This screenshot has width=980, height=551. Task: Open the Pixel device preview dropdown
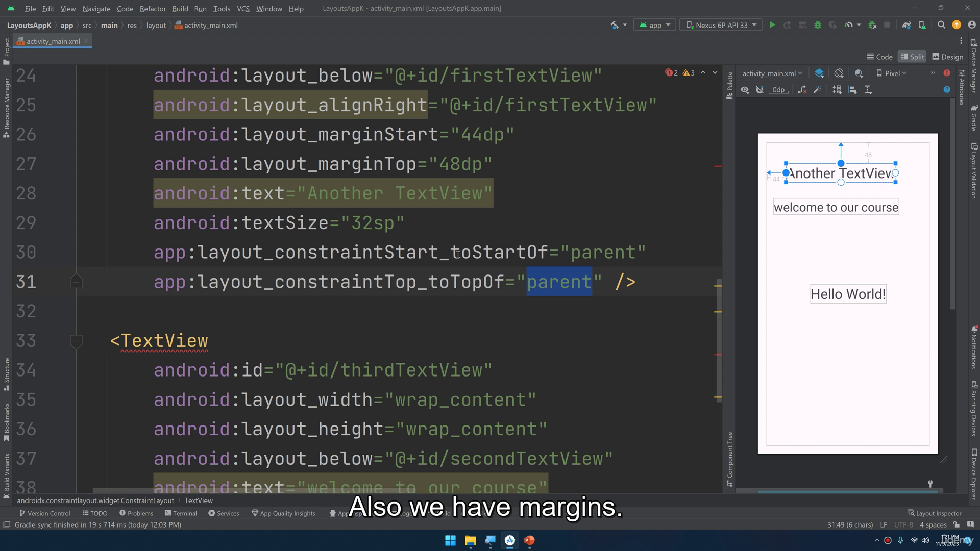point(891,73)
